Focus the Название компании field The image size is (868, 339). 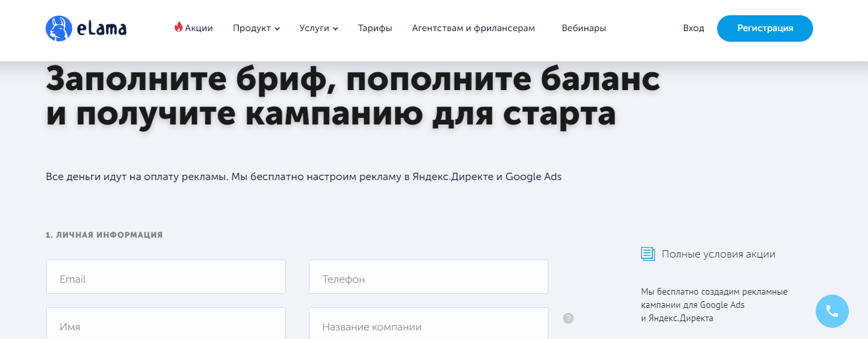(428, 324)
